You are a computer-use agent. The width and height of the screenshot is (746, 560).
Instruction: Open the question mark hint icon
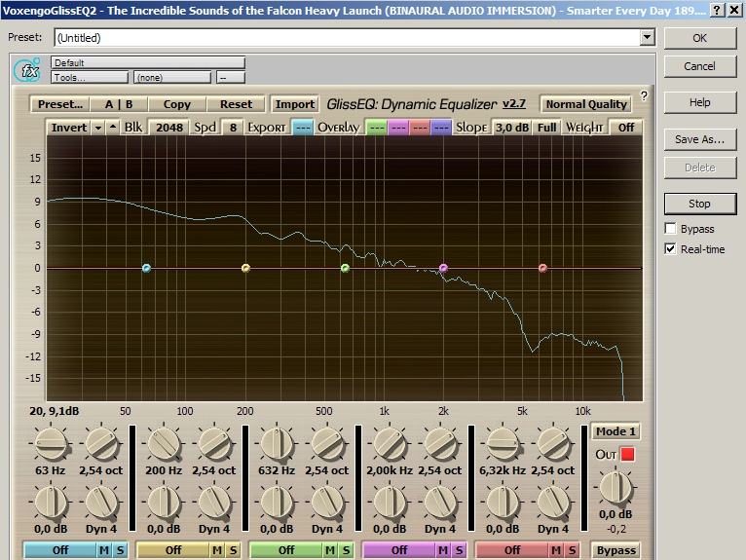(644, 95)
